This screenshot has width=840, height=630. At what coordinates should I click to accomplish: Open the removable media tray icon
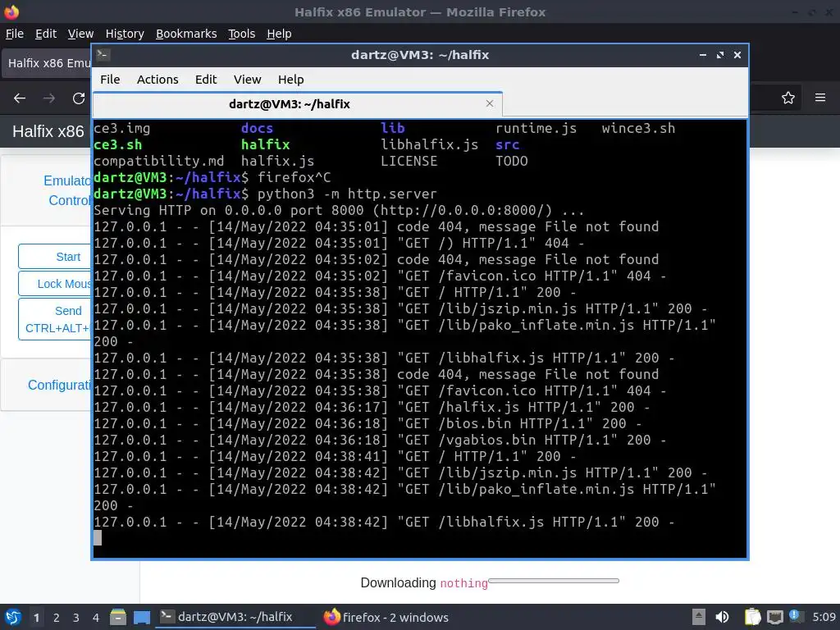(x=699, y=617)
